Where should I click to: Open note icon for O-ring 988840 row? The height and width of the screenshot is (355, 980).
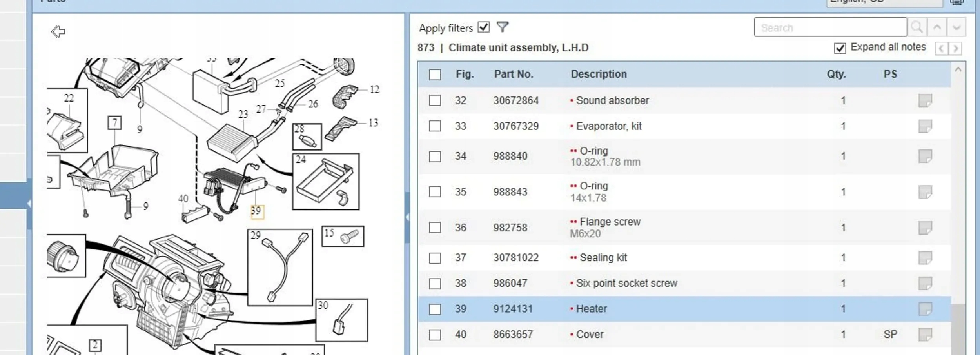925,157
